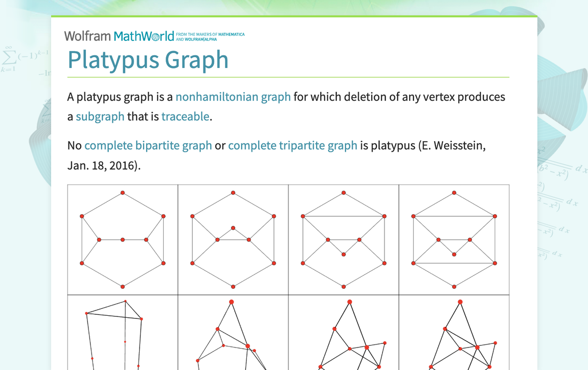Image resolution: width=588 pixels, height=370 pixels.
Task: Follow the subgraph hyperlink
Action: 100,116
